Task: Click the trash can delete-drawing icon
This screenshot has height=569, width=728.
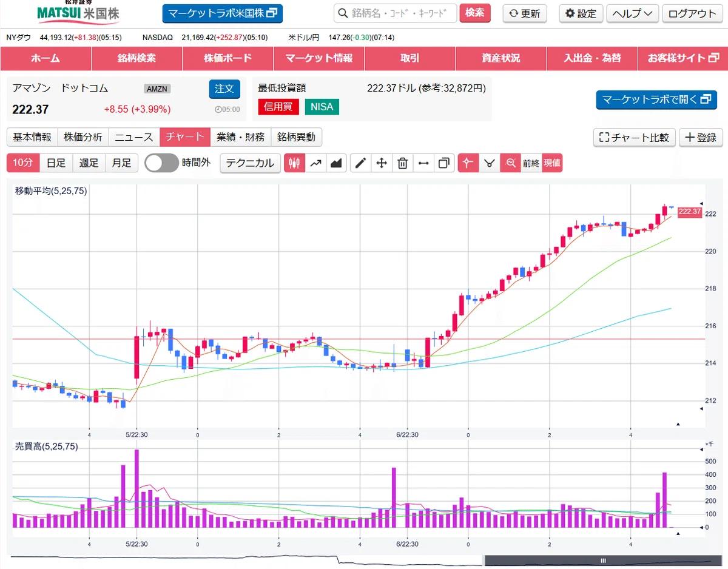Action: tap(402, 163)
